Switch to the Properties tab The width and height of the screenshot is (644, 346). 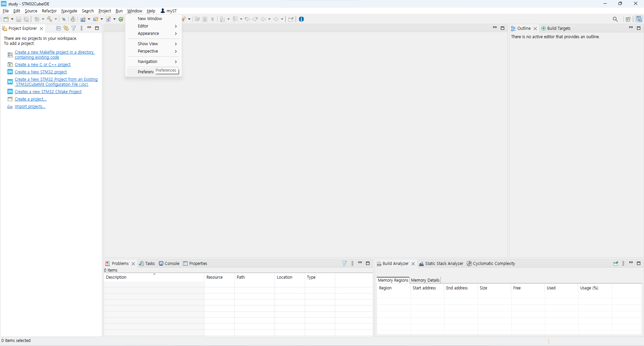pyautogui.click(x=195, y=264)
